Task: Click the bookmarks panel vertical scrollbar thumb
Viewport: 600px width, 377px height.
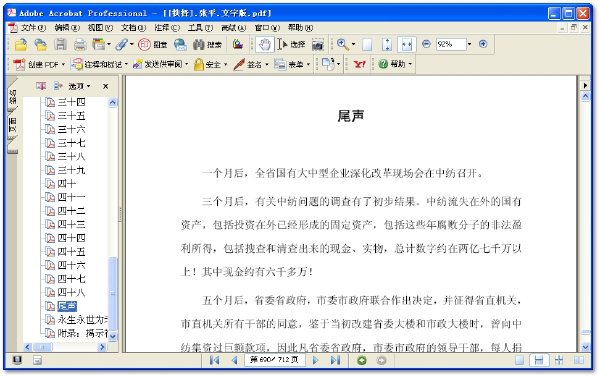Action: click(112, 293)
